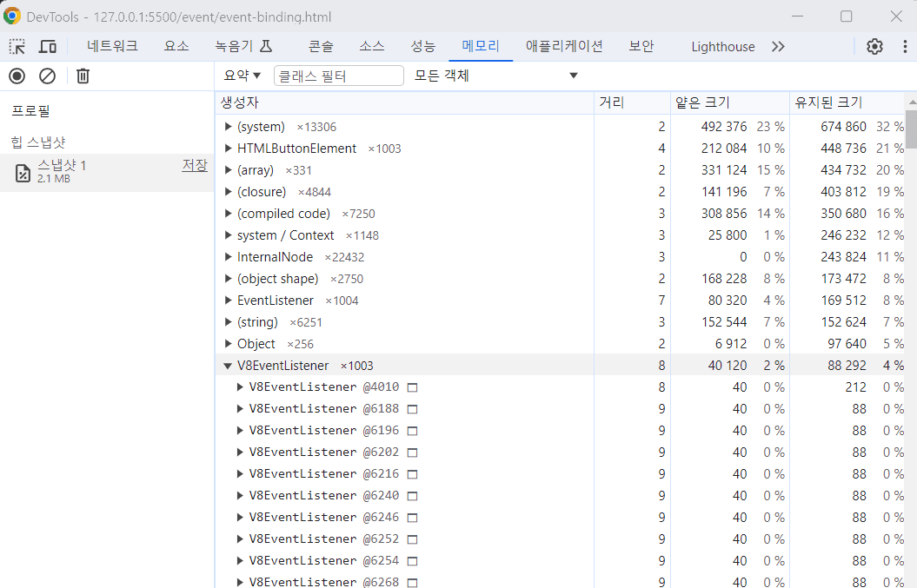Clear all profiles with the slash icon
The image size is (917, 588).
point(47,76)
